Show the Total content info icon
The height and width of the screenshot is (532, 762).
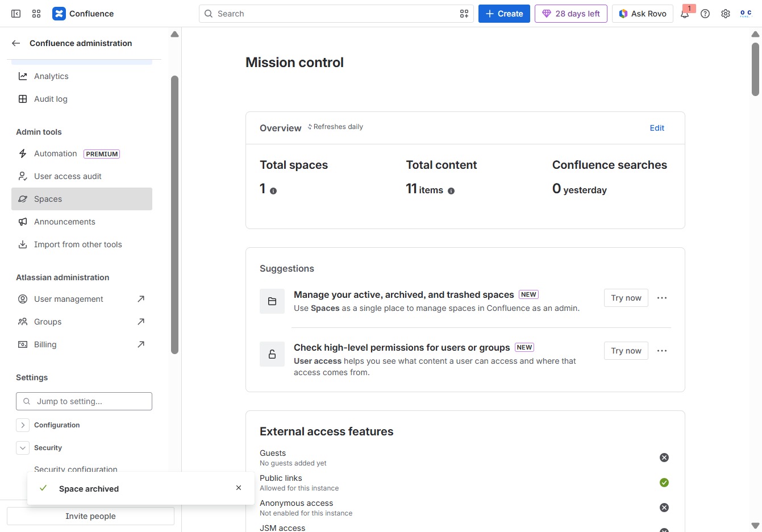click(x=451, y=191)
